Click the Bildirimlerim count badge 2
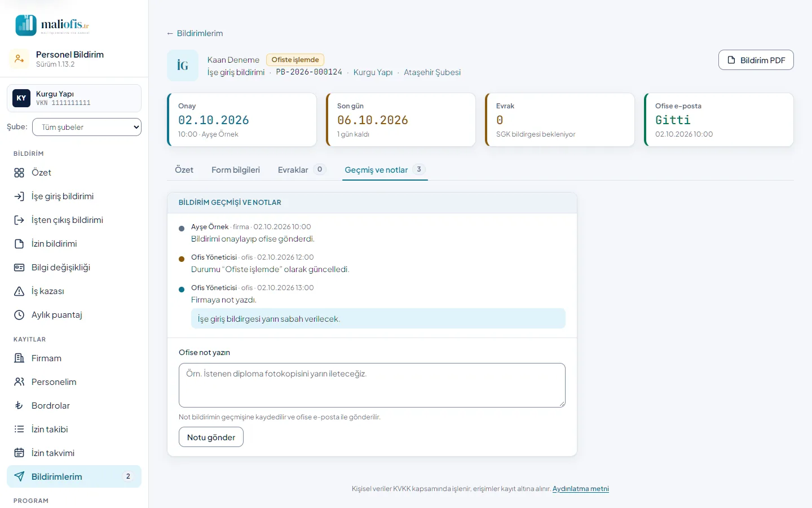This screenshot has width=812, height=508. pyautogui.click(x=128, y=477)
